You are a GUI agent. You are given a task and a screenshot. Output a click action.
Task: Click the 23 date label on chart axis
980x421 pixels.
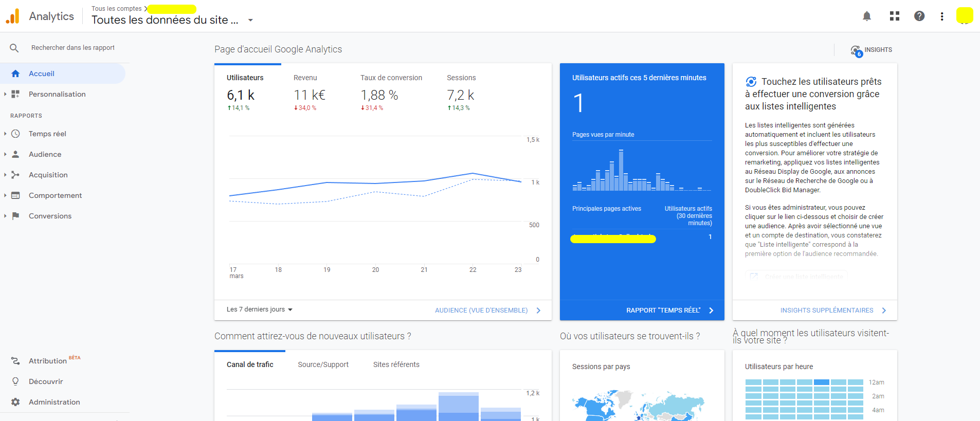click(518, 270)
